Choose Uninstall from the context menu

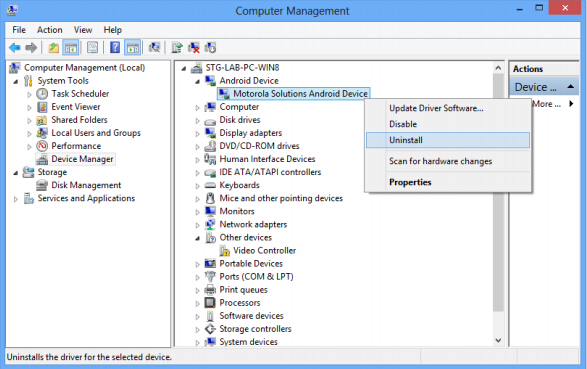[448, 140]
